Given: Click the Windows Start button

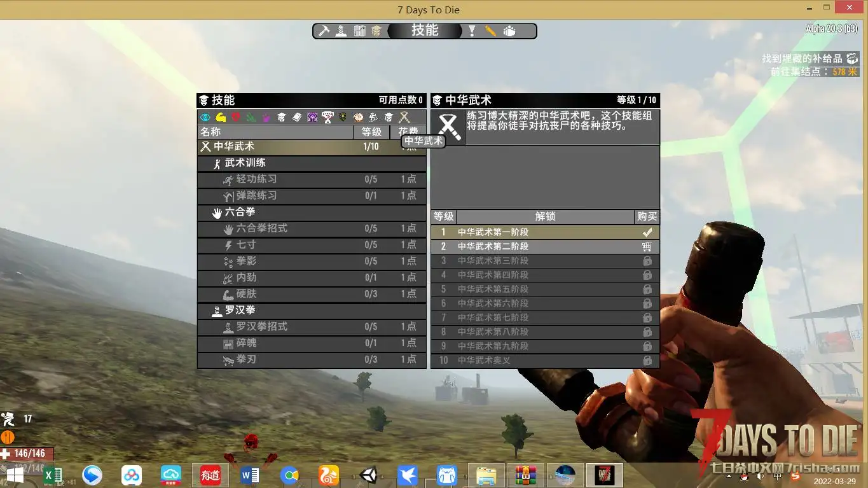Looking at the screenshot, I should [15, 475].
